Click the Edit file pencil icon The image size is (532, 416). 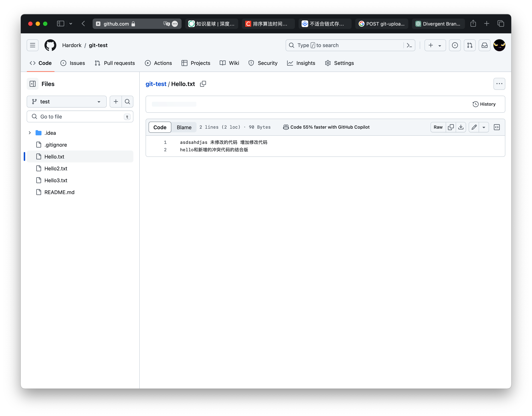(474, 127)
